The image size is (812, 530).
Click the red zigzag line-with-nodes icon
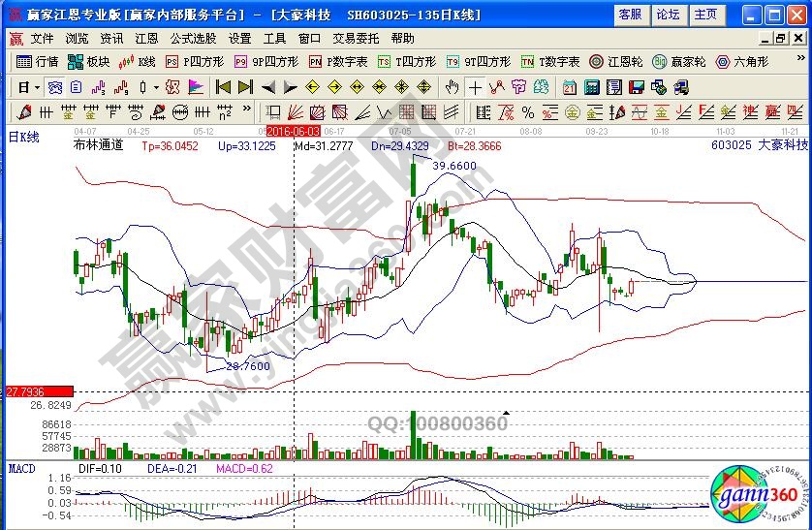[497, 87]
